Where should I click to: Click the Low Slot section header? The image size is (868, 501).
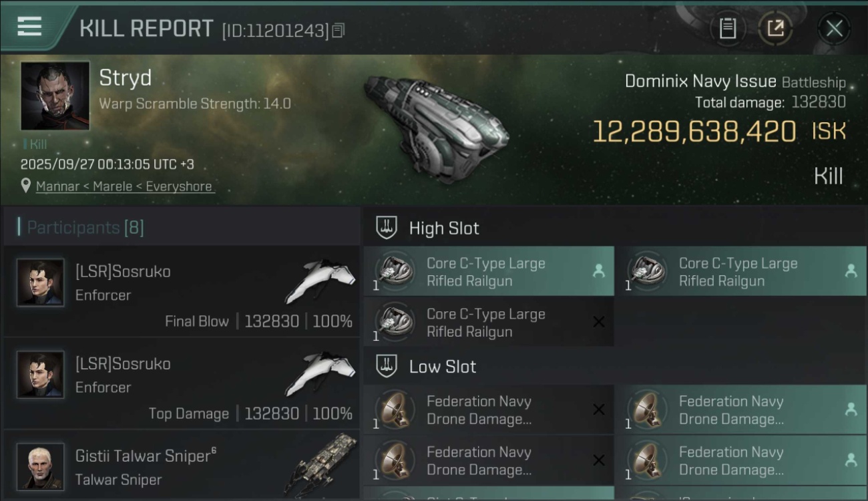(443, 367)
